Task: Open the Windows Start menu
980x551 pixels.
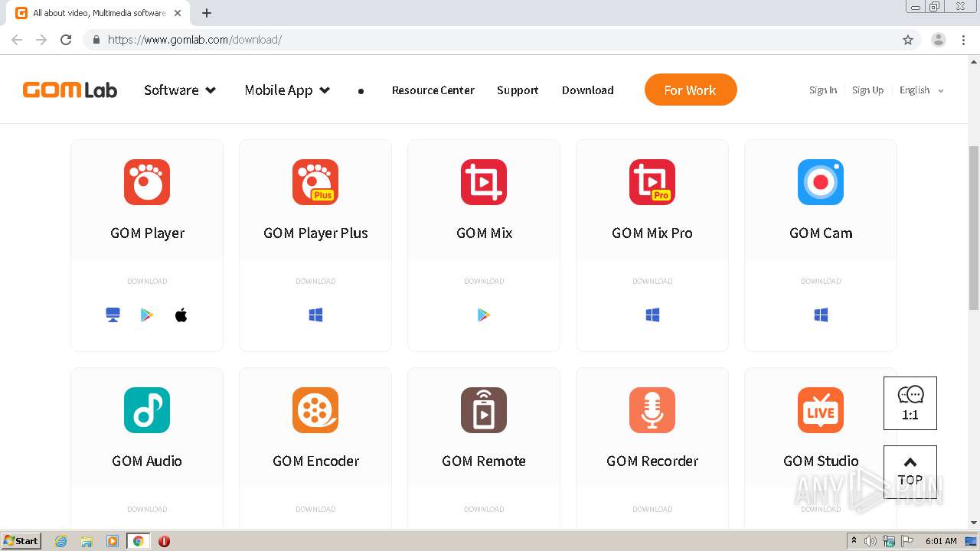Action: (21, 541)
